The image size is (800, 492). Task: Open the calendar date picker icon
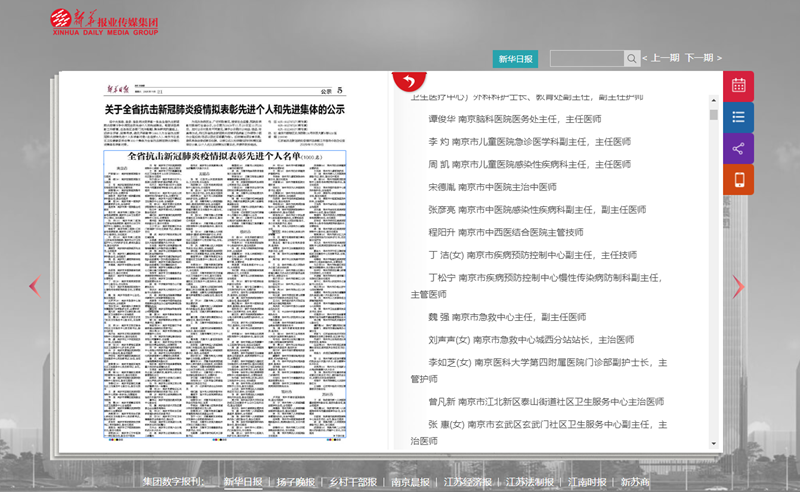pyautogui.click(x=738, y=86)
